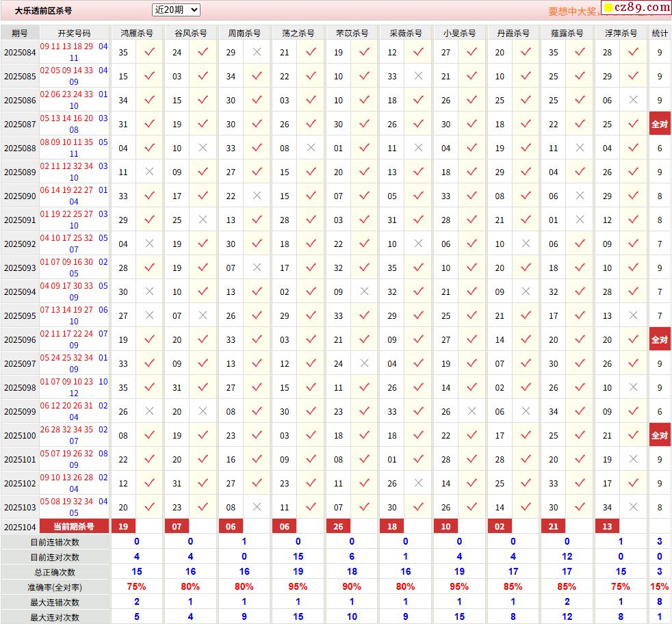Click the 统计 column header
Viewport: 672px width, 624px height.
[x=660, y=33]
